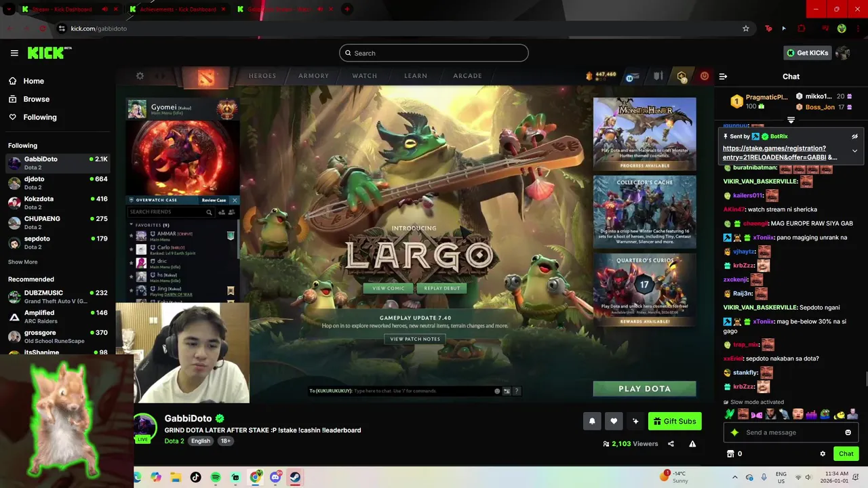Click the share stream icon

(671, 444)
